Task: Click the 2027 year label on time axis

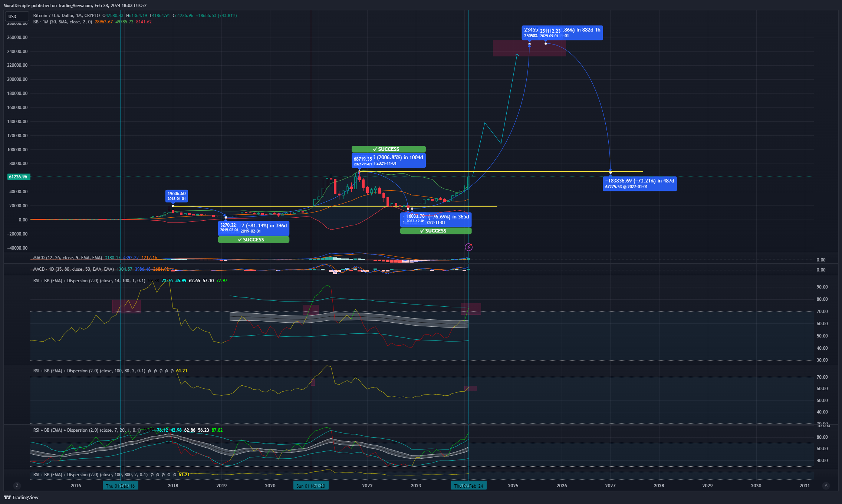Action: coord(610,485)
